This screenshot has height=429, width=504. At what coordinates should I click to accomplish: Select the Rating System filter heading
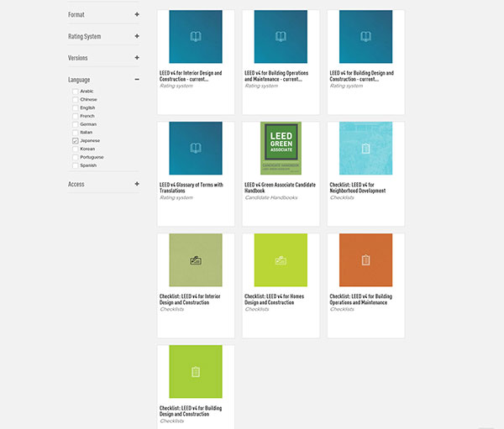click(x=84, y=36)
